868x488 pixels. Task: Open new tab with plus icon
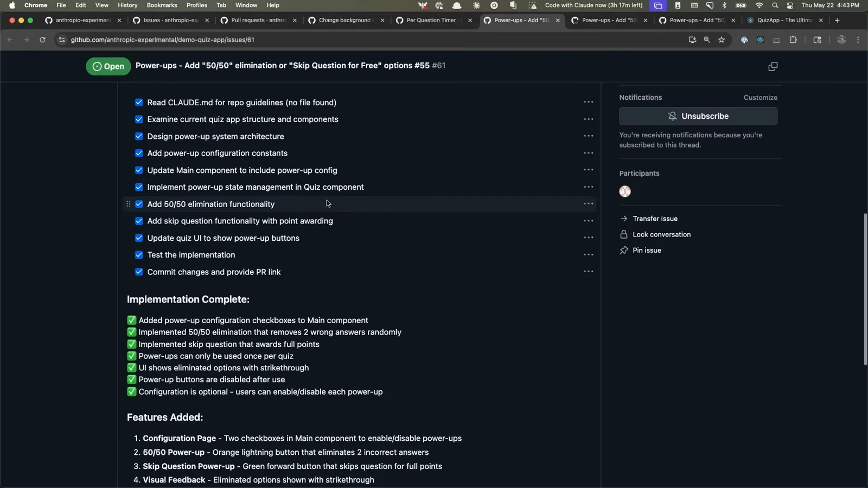(x=837, y=20)
